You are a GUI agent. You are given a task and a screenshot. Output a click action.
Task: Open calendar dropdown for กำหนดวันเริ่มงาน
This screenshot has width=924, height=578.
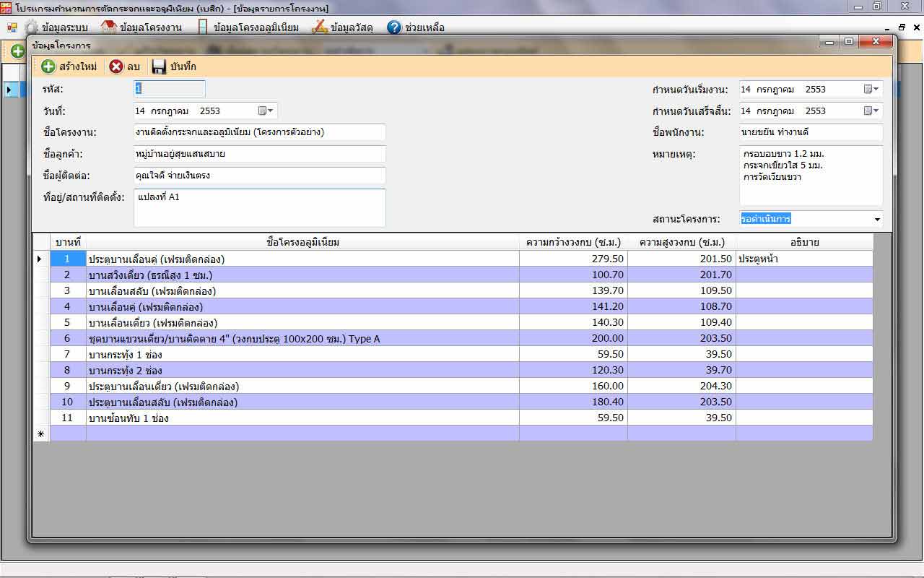coord(871,89)
